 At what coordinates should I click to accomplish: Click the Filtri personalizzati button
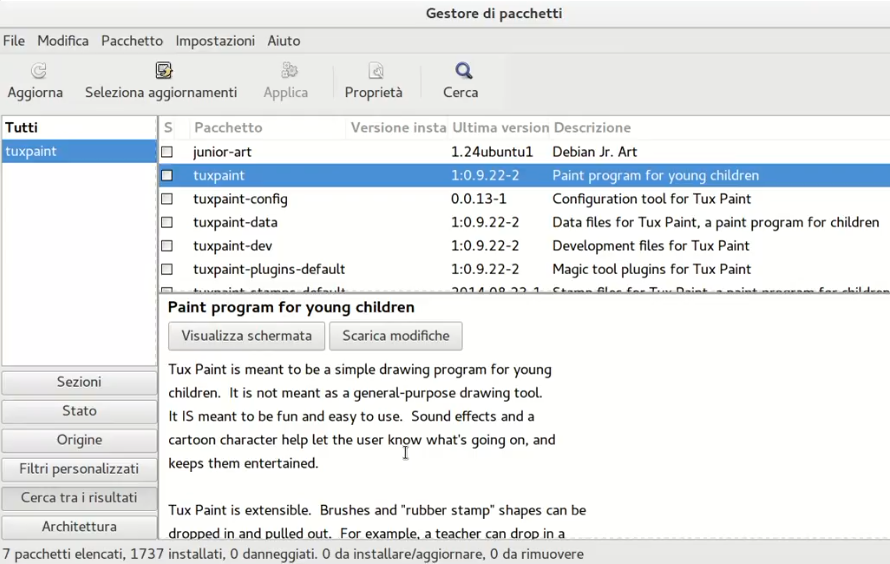tap(79, 469)
